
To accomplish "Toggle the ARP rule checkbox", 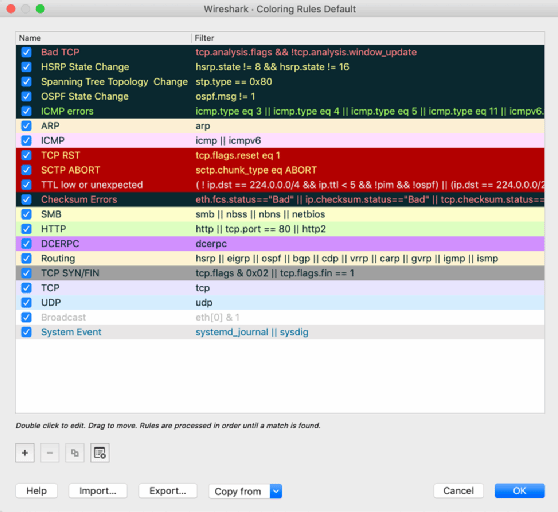I will click(x=26, y=126).
